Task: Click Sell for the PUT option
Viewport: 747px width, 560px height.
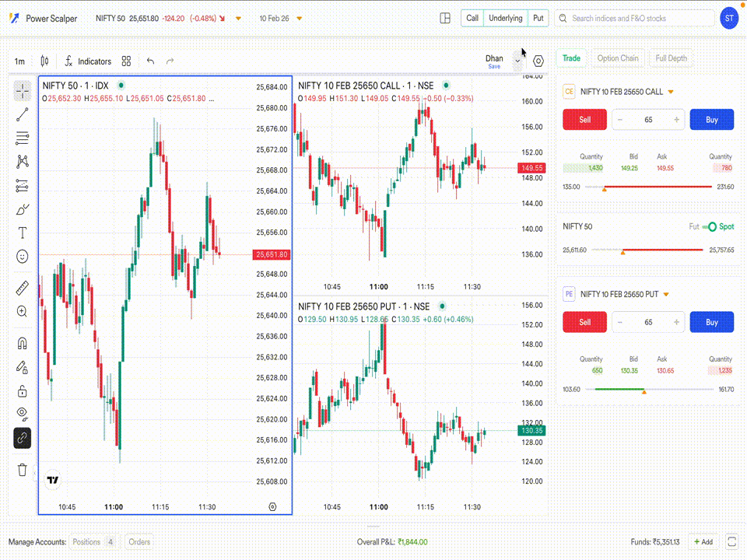Action: point(584,322)
